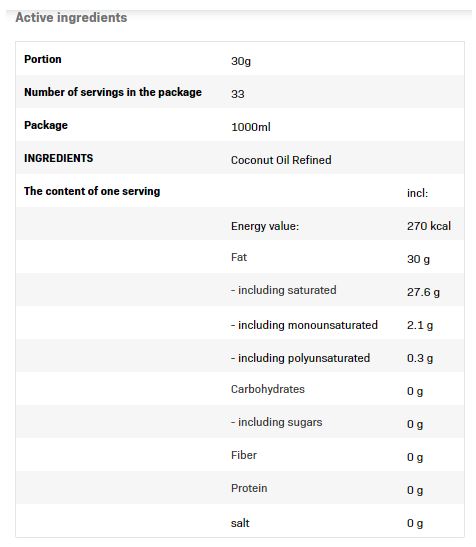Select The content of one serving label
The height and width of the screenshot is (547, 476).
92,192
